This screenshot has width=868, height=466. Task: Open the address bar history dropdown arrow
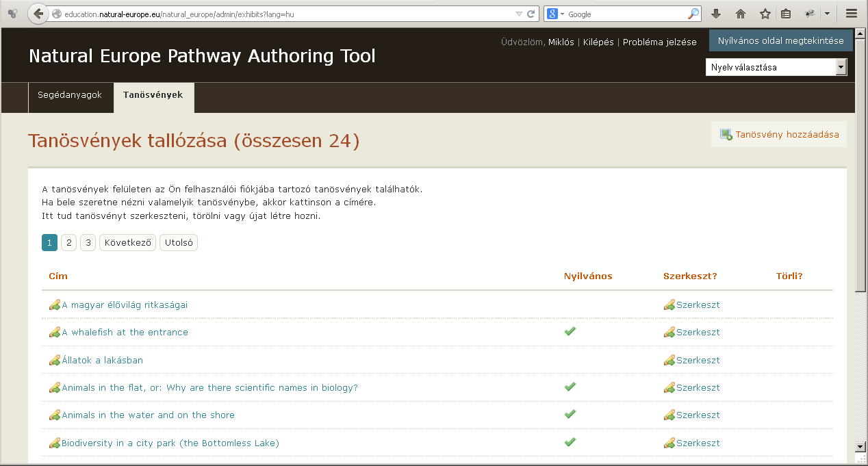click(x=519, y=14)
